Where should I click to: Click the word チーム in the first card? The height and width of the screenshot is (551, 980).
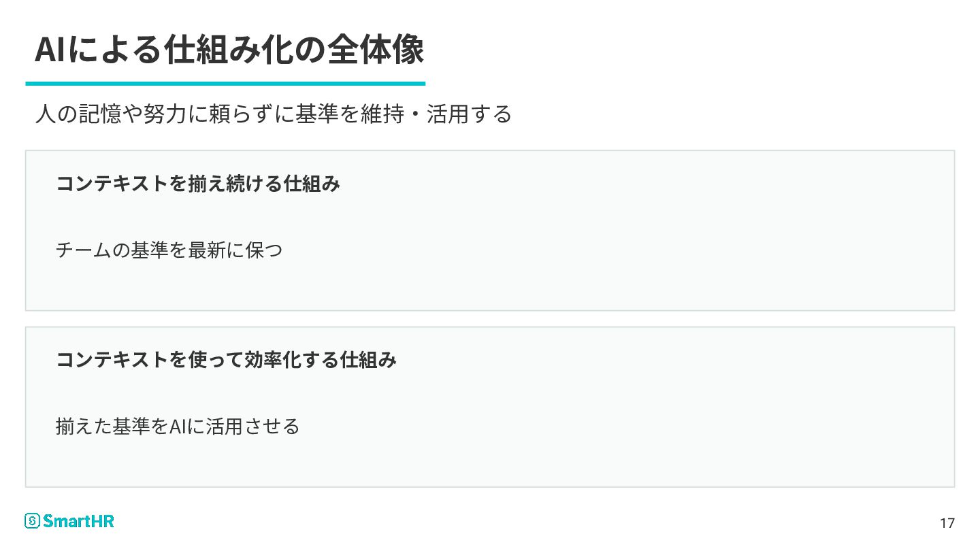point(83,250)
